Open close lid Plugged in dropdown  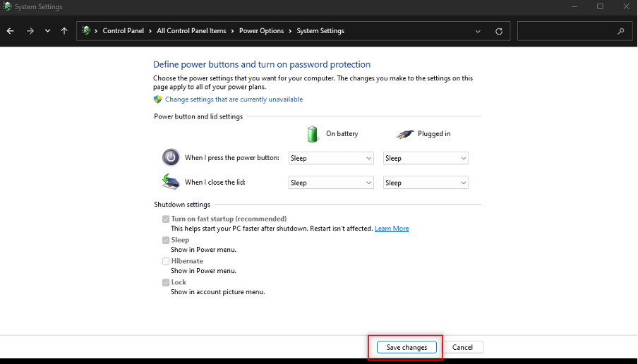pos(426,183)
